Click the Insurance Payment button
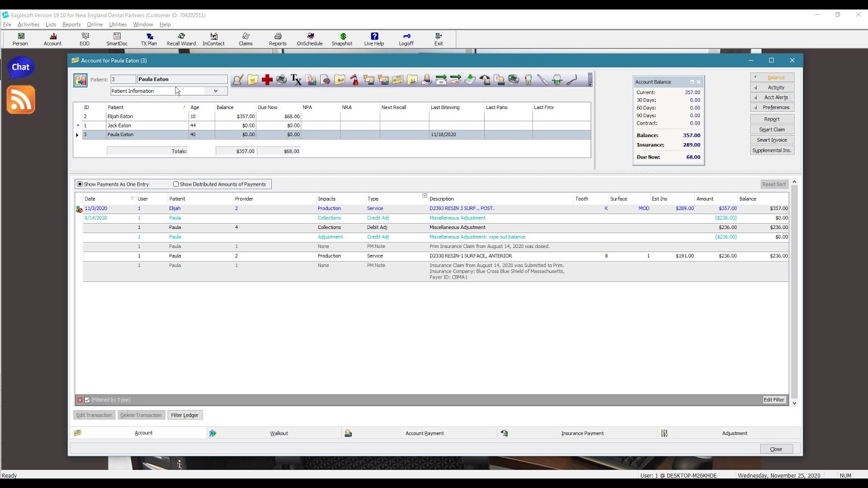 pos(582,433)
